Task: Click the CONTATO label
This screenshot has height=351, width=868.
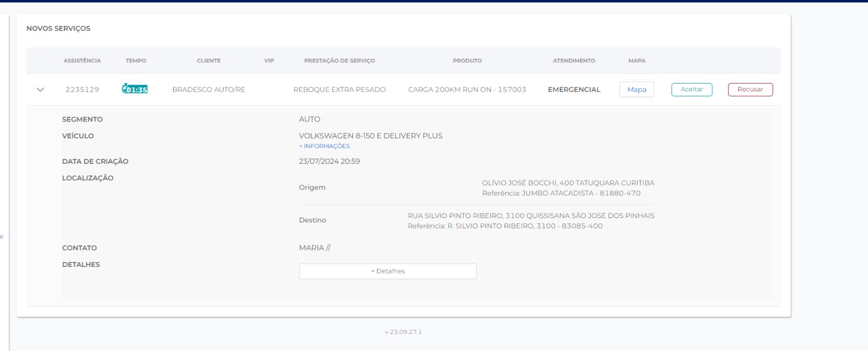Action: 80,248
